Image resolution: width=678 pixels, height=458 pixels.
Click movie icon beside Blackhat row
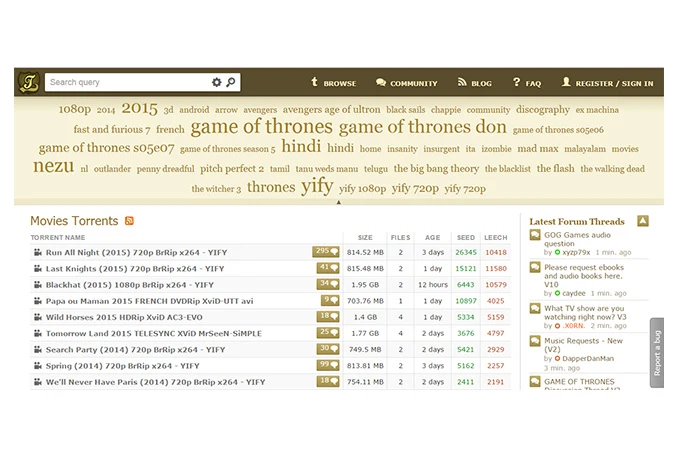tap(38, 285)
